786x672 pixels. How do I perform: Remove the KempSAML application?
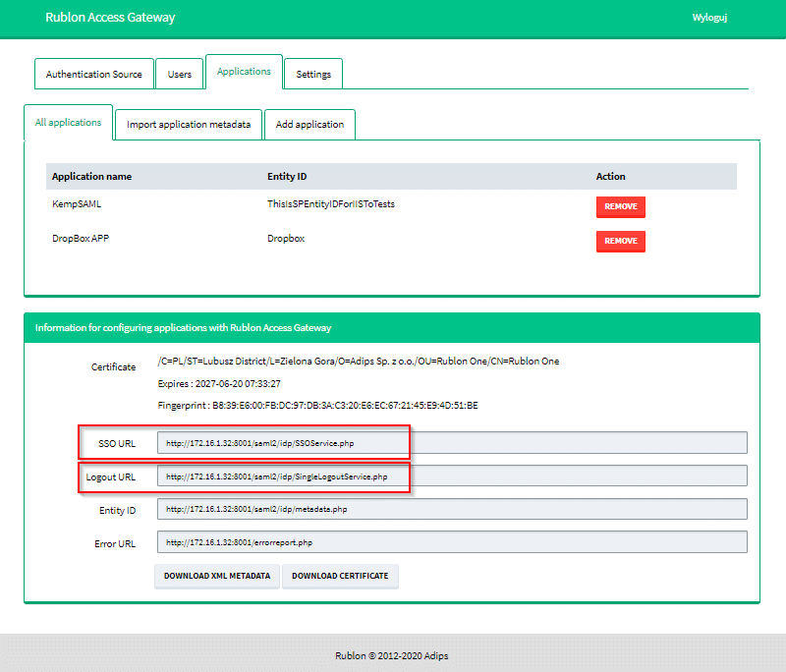click(620, 207)
